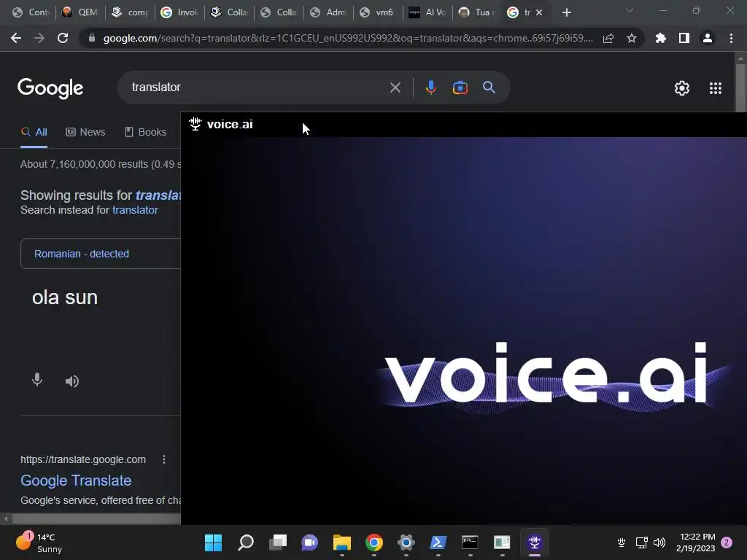This screenshot has height=560, width=747.
Task: Select the All search tab
Action: click(34, 132)
